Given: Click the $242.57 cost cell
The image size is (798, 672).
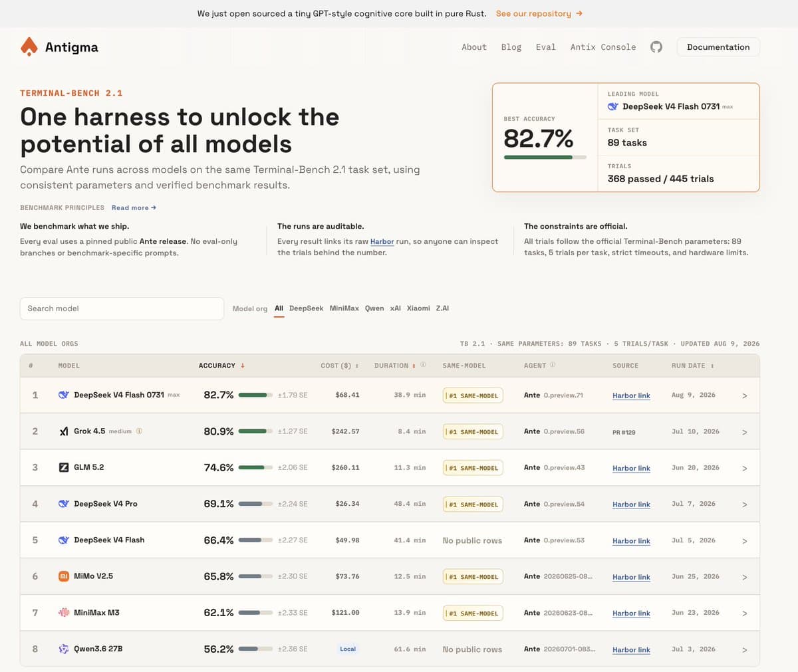Looking at the screenshot, I should tap(345, 431).
